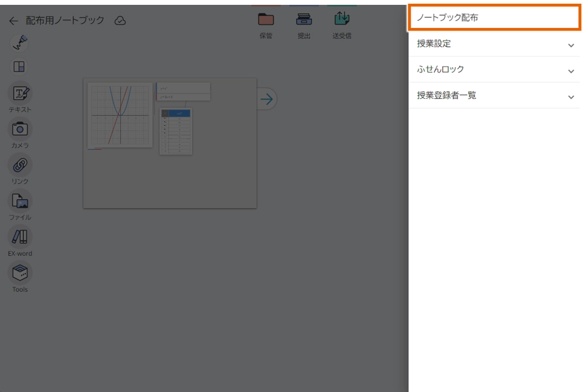Click the 保管 folder icon

(x=266, y=20)
